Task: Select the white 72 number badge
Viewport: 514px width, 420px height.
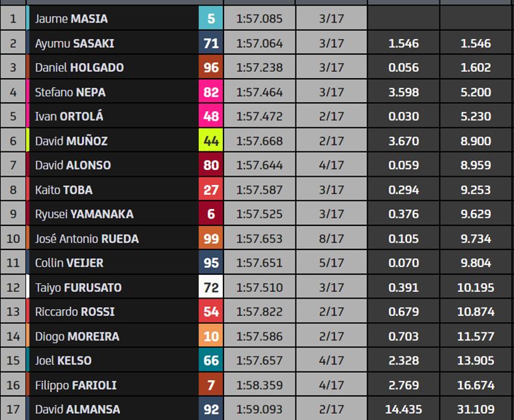Action: 210,287
